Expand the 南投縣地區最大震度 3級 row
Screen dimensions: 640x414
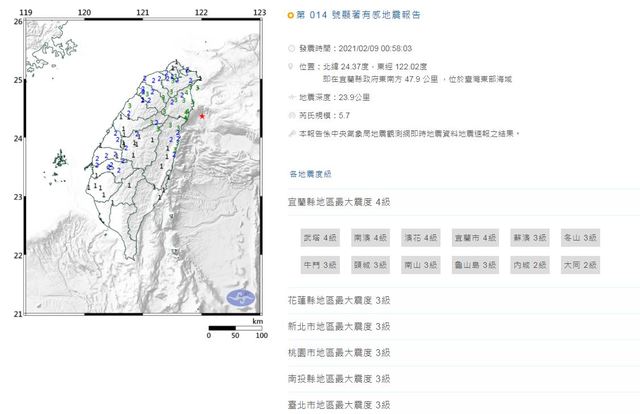(339, 379)
